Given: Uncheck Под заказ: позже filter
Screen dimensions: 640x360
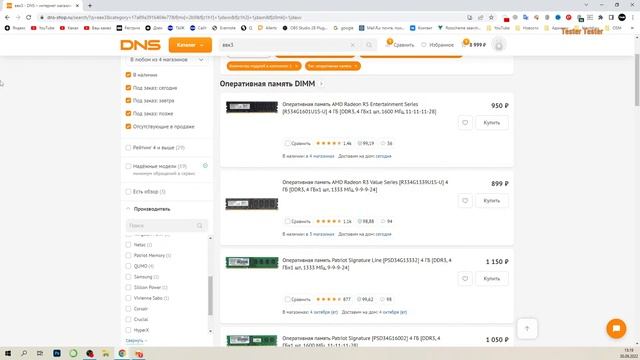Looking at the screenshot, I should coord(128,113).
